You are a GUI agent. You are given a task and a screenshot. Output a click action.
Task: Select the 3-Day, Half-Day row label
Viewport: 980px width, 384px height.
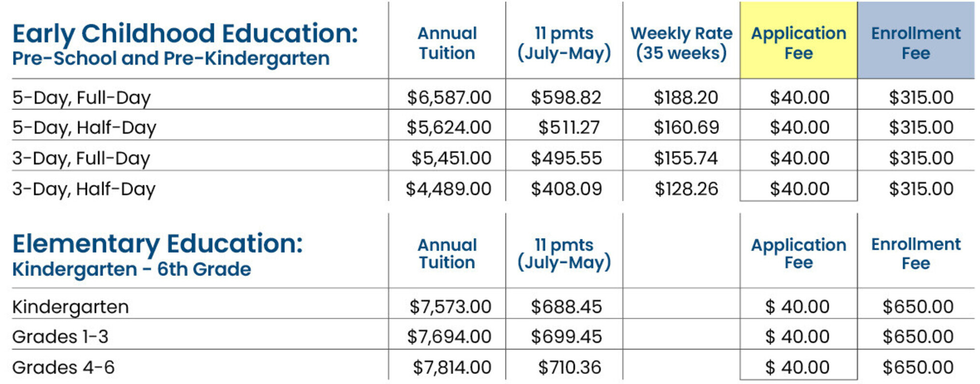click(x=83, y=189)
